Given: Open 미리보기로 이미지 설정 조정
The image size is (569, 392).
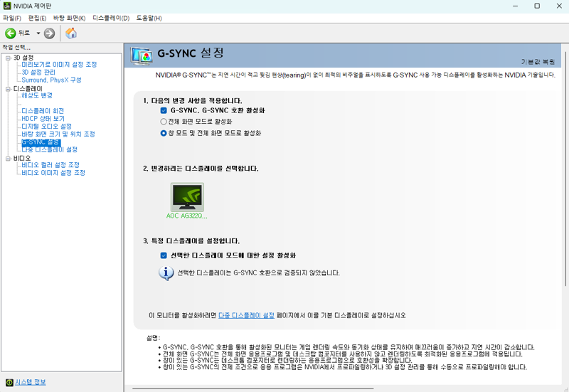Looking at the screenshot, I should coord(59,65).
